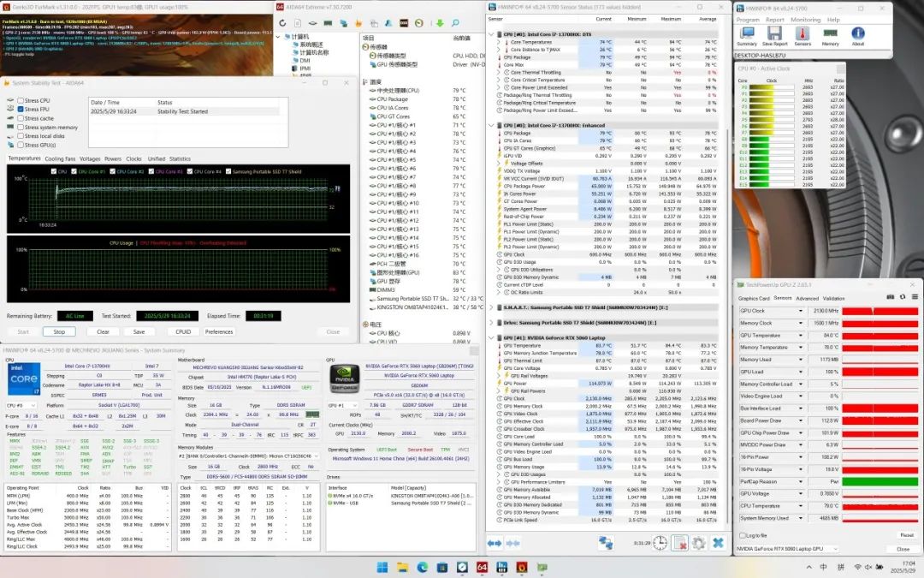Screen dimensions: 924x578
Task: Open the GPU Load sensor dropdown in GPU-Z
Action: point(801,372)
